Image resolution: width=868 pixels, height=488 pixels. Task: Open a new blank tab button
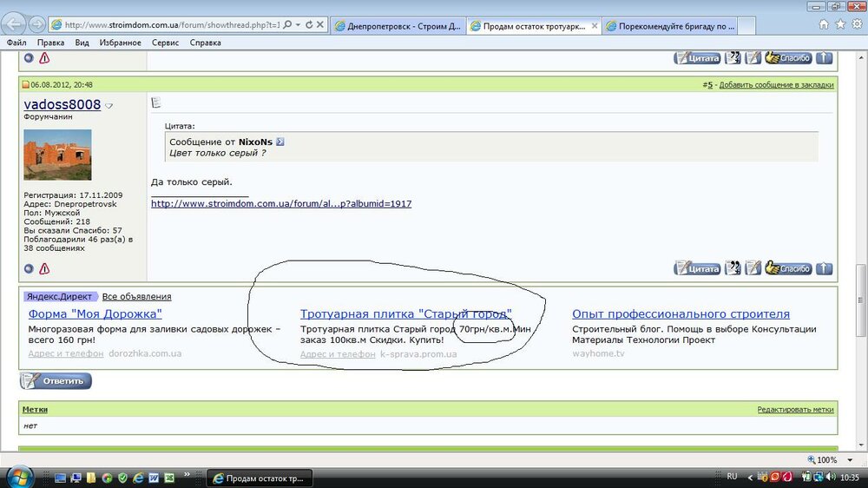click(746, 26)
